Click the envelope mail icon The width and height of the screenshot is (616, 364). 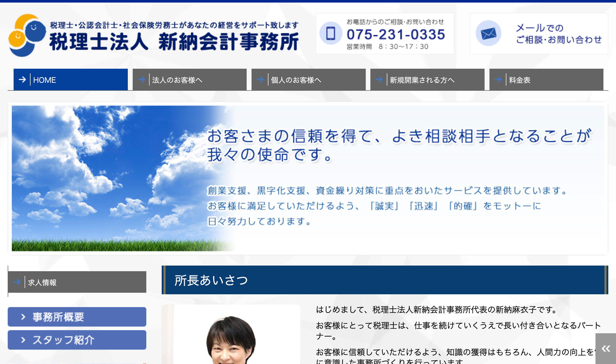[x=488, y=33]
